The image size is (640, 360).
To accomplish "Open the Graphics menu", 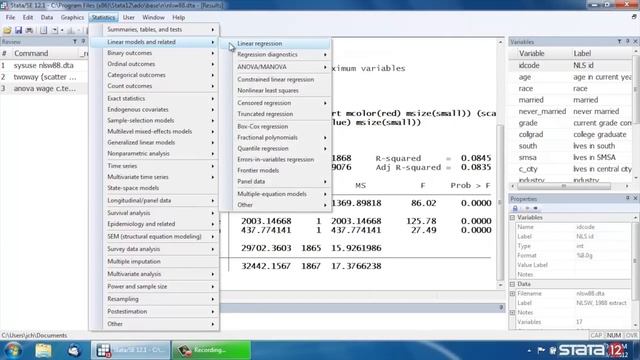I will click(72, 17).
